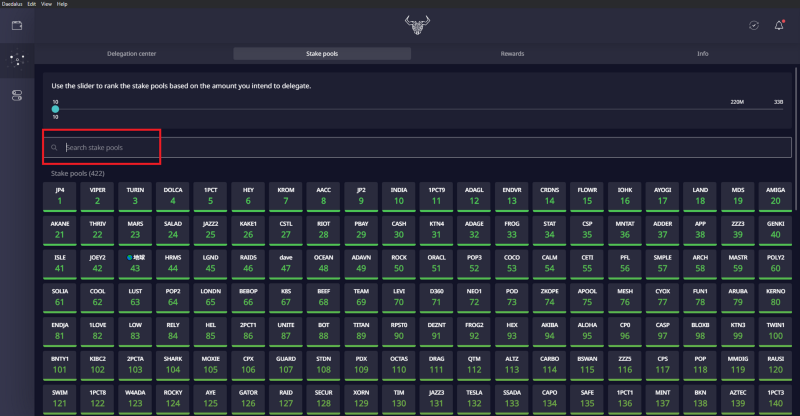Open the MINT pool ranked 137
Viewport: 800px width, 416px height.
pos(662,399)
